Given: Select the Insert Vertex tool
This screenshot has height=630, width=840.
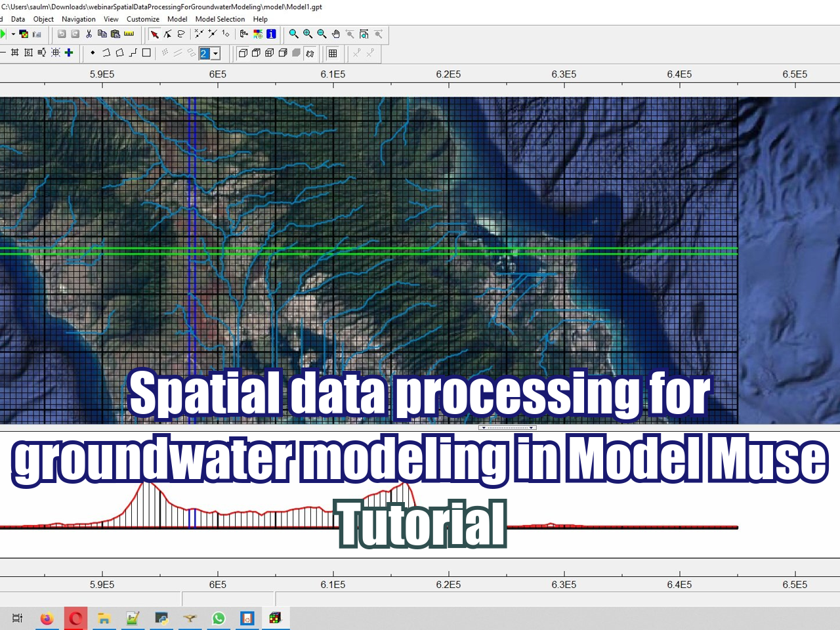Looking at the screenshot, I should pyautogui.click(x=211, y=34).
